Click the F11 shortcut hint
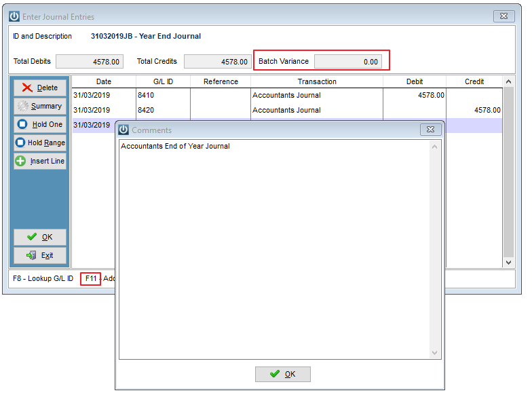This screenshot has height=395, width=532. 91,278
